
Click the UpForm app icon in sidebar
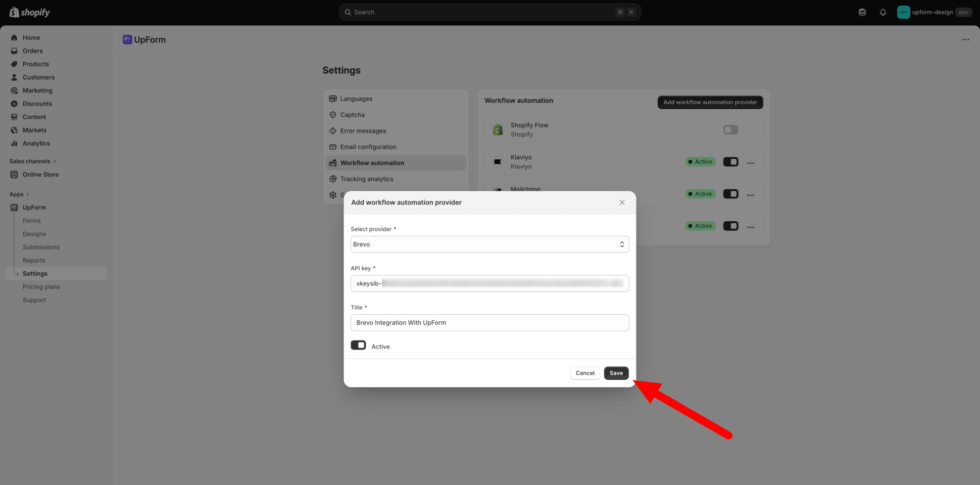coord(14,208)
